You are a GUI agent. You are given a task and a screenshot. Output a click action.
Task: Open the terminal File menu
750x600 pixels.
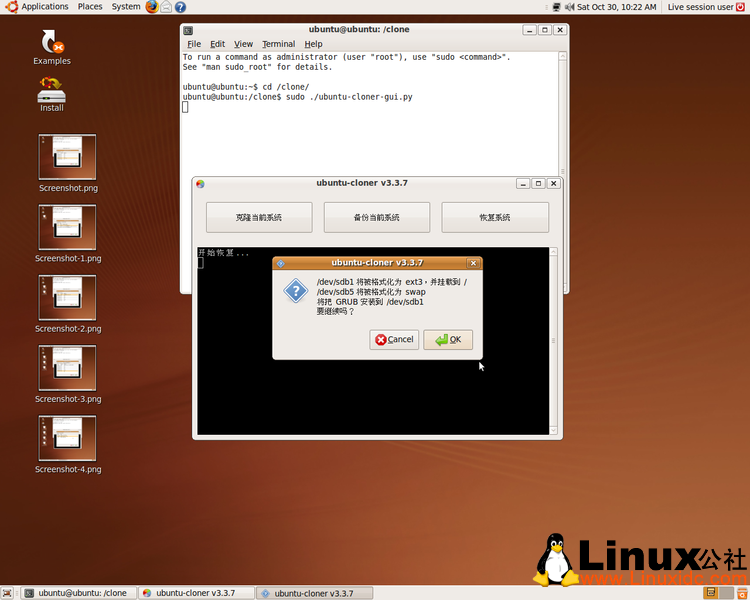pyautogui.click(x=194, y=44)
